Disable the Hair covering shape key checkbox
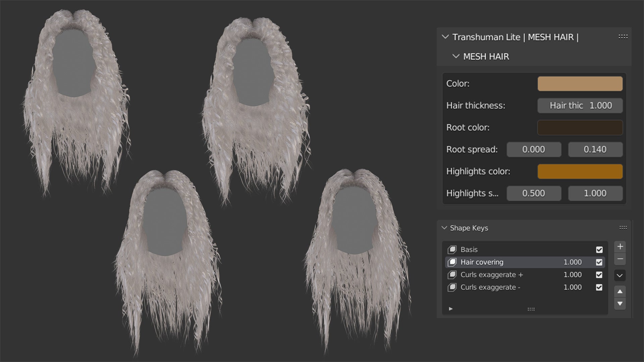Screen dimensions: 644x362 point(599,262)
